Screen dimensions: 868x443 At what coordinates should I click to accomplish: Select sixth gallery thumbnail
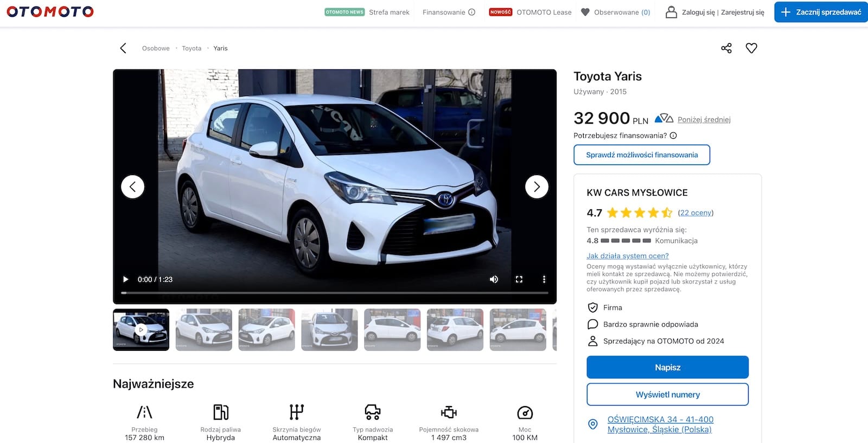[455, 330]
